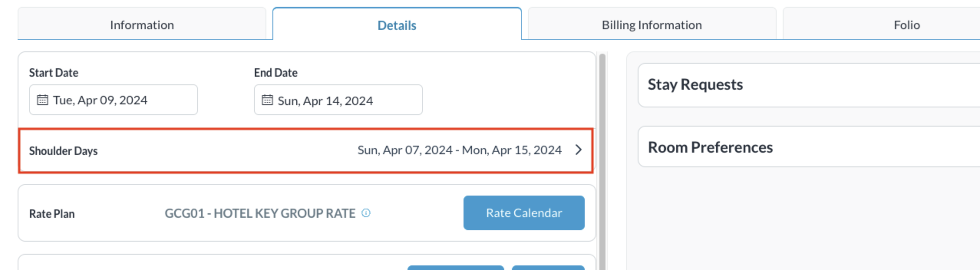Expand the Shoulder Days chevron arrow
This screenshot has width=980, height=270.
pos(579,150)
